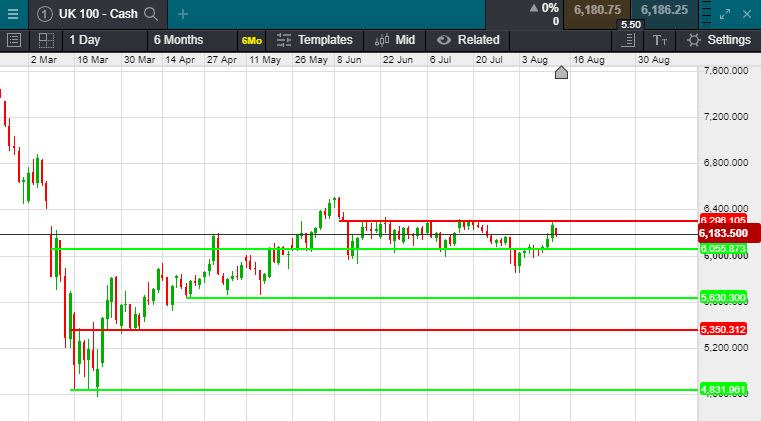Viewport: 761px width, 421px height.
Task: Select the text annotation tool
Action: (660, 40)
